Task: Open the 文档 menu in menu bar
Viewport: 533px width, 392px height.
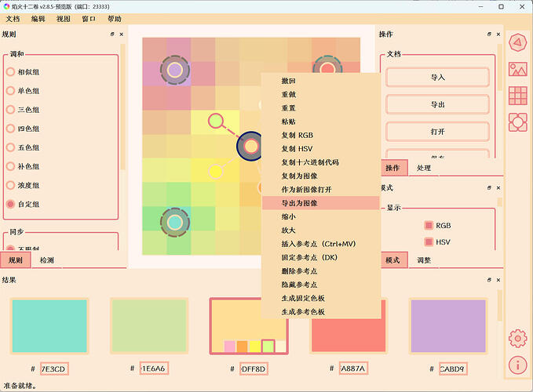Action: tap(13, 18)
